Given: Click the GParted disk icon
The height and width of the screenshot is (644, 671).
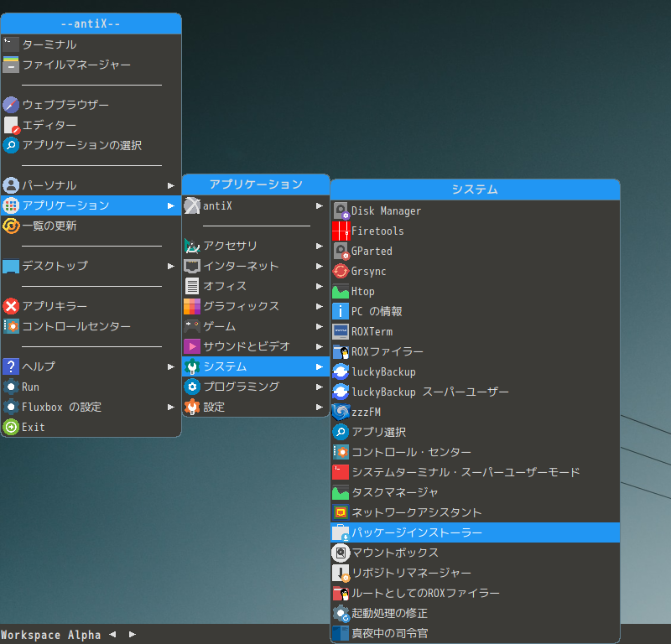Looking at the screenshot, I should pos(341,251).
